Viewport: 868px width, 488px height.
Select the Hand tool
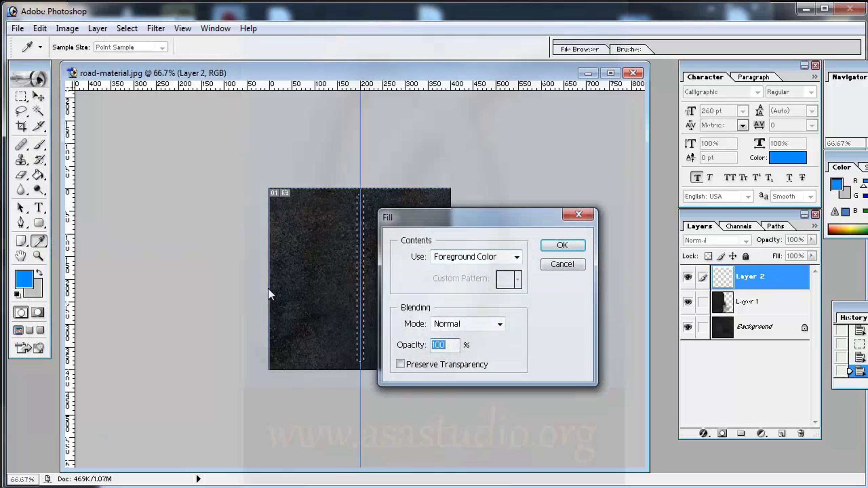click(x=21, y=256)
